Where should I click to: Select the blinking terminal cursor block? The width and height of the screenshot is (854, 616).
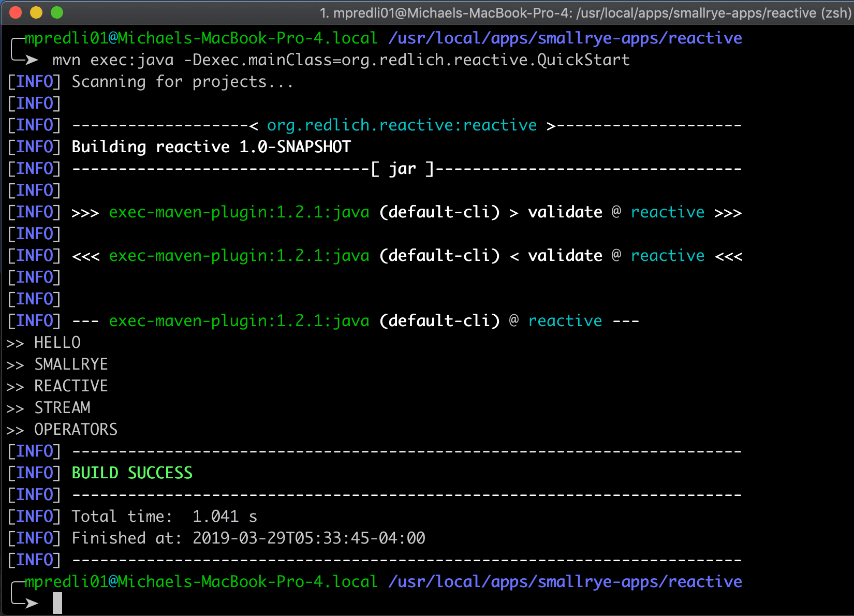pos(57,602)
